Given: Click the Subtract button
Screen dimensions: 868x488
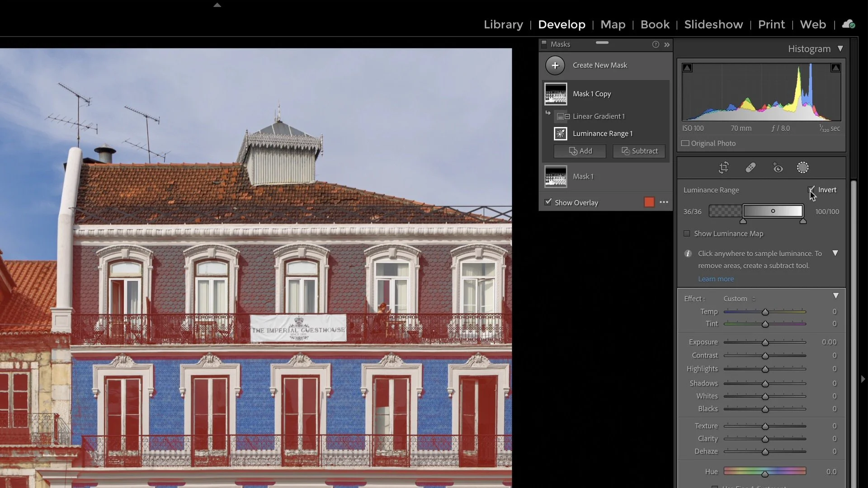Looking at the screenshot, I should (639, 151).
